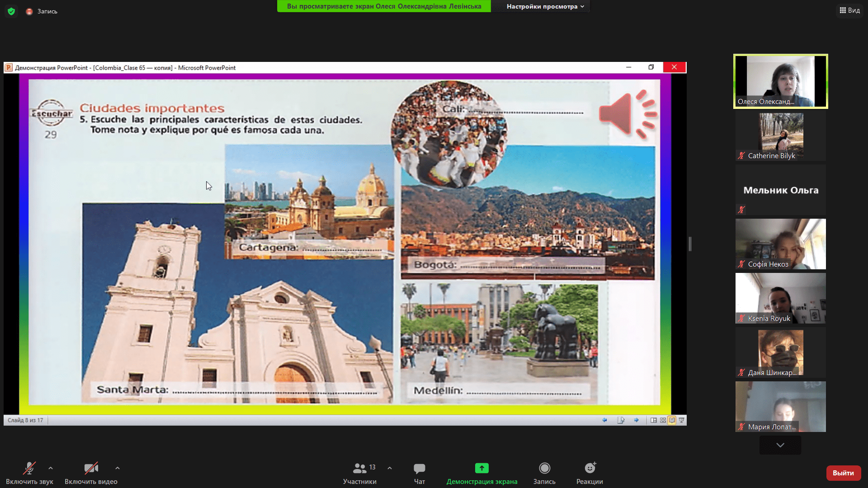Viewport: 868px width, 488px height.
Task: Click the green encryption shield icon
Action: pyautogui.click(x=11, y=11)
